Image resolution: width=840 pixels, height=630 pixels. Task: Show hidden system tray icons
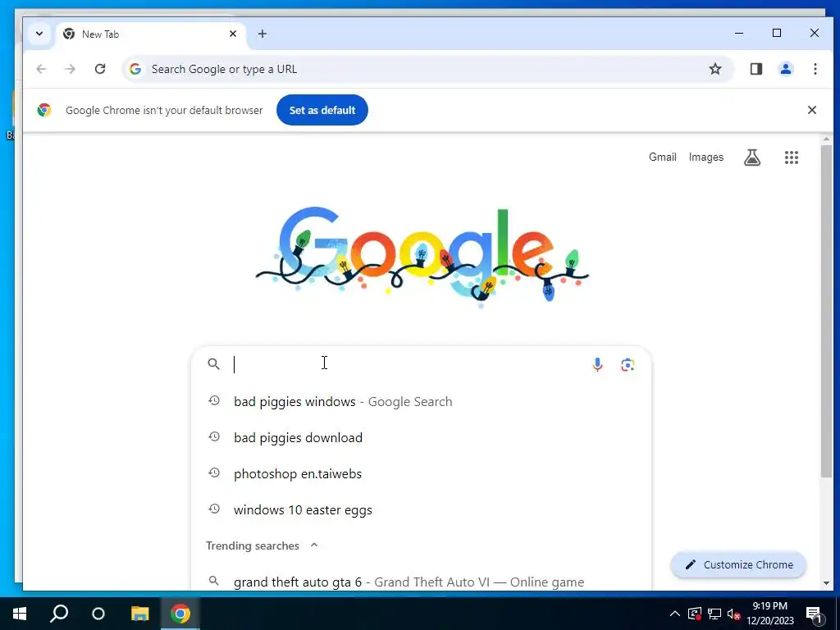pyautogui.click(x=675, y=614)
